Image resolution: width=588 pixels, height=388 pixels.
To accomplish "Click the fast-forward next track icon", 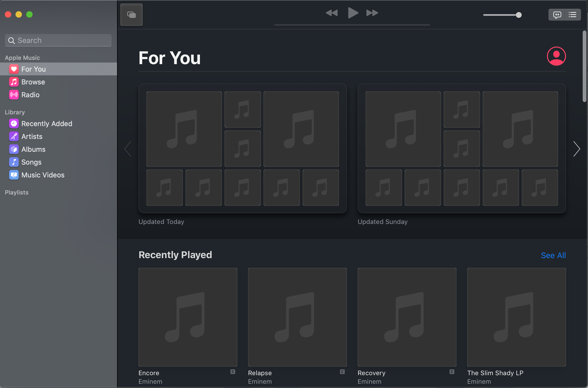I will tap(372, 13).
